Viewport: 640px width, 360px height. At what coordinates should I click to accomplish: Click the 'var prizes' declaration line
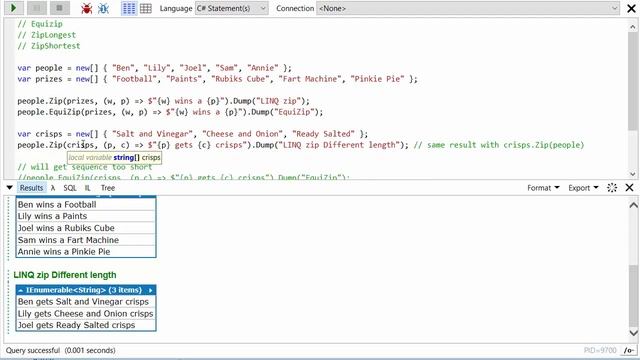[x=217, y=79]
